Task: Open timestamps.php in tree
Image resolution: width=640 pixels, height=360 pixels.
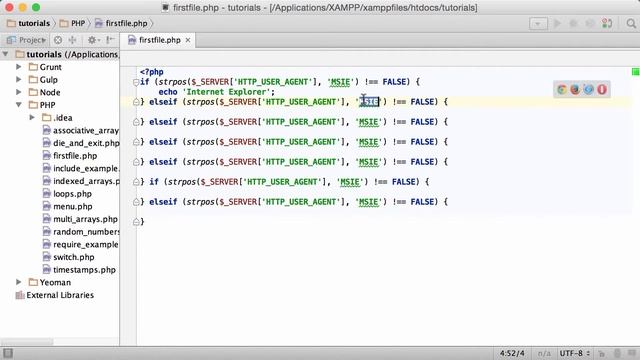Action: coord(79,270)
